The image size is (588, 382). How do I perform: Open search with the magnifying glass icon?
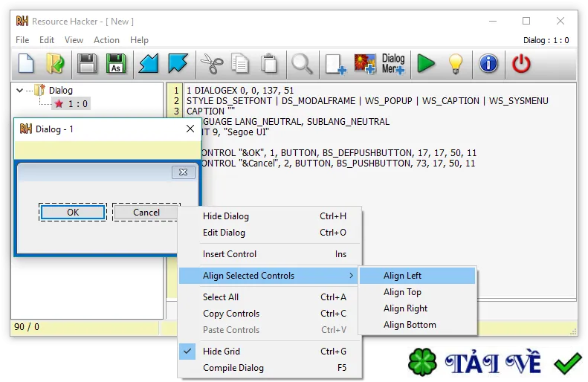[302, 64]
